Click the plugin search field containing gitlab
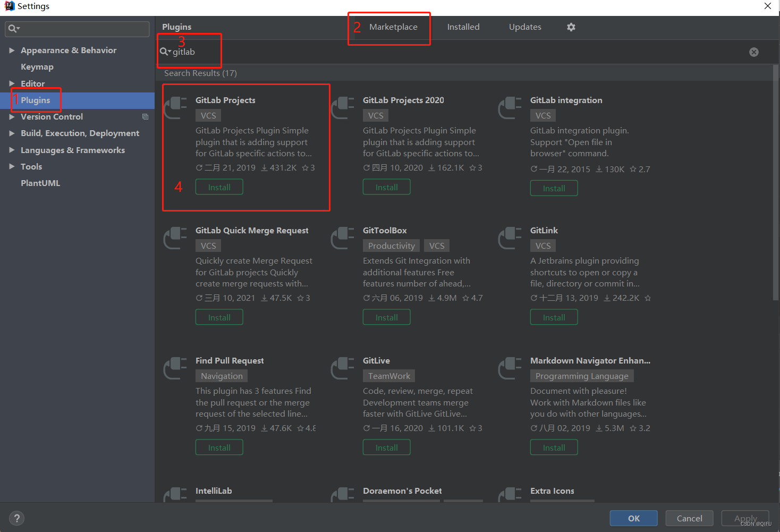 coord(457,52)
